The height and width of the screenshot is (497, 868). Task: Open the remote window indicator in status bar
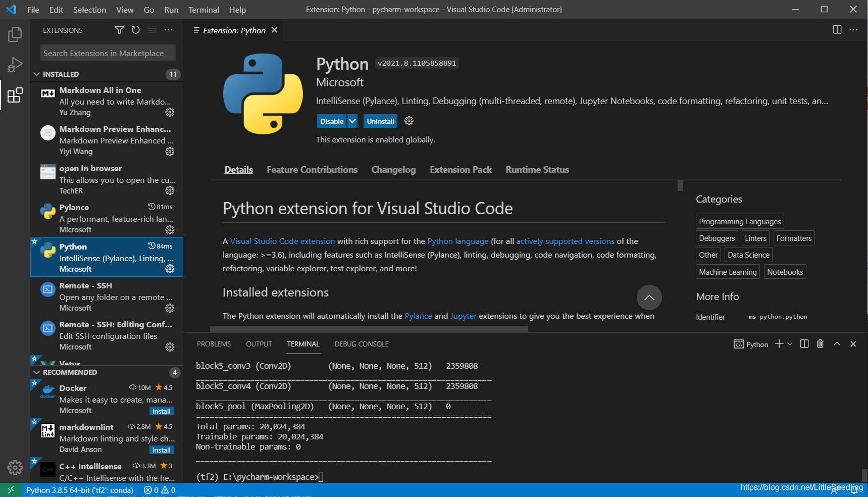(11, 490)
